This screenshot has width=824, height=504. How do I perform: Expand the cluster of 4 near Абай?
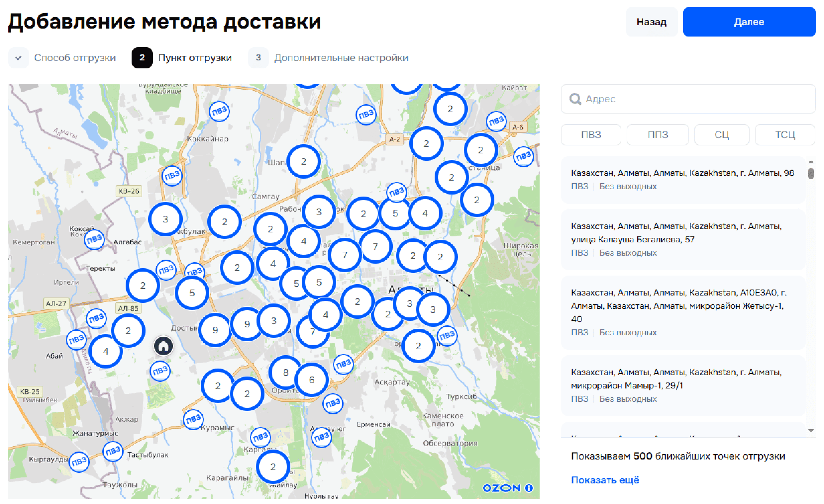[106, 352]
